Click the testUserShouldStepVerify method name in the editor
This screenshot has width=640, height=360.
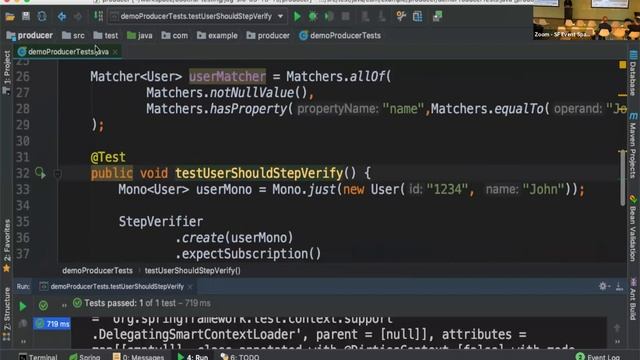pyautogui.click(x=259, y=173)
